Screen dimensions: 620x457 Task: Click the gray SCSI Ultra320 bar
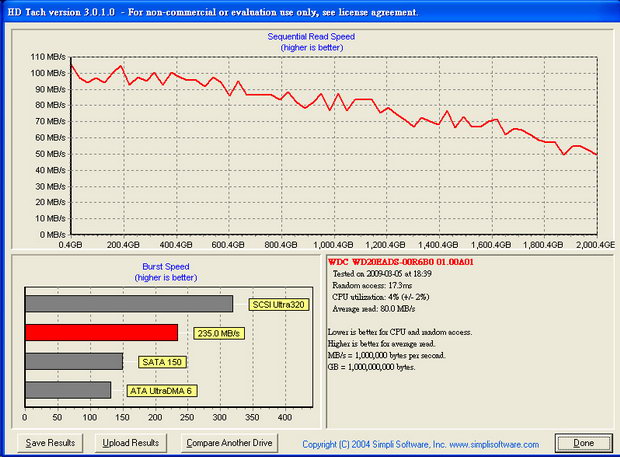(x=129, y=304)
